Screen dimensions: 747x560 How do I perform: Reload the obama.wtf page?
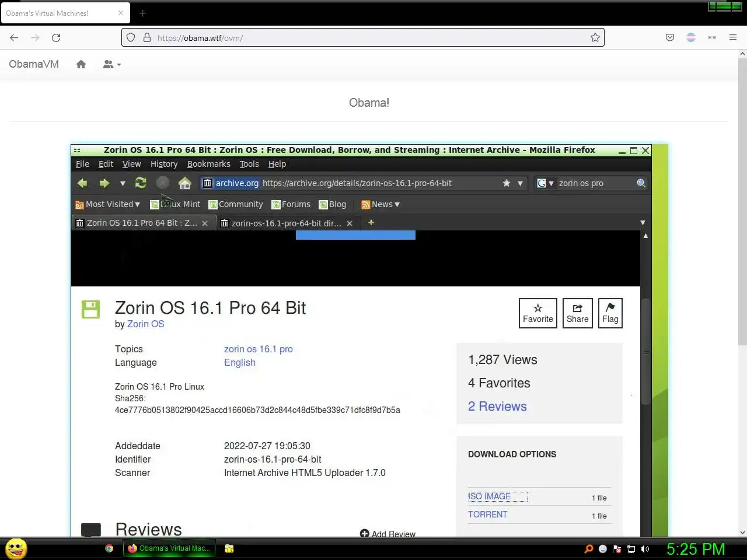coord(56,37)
